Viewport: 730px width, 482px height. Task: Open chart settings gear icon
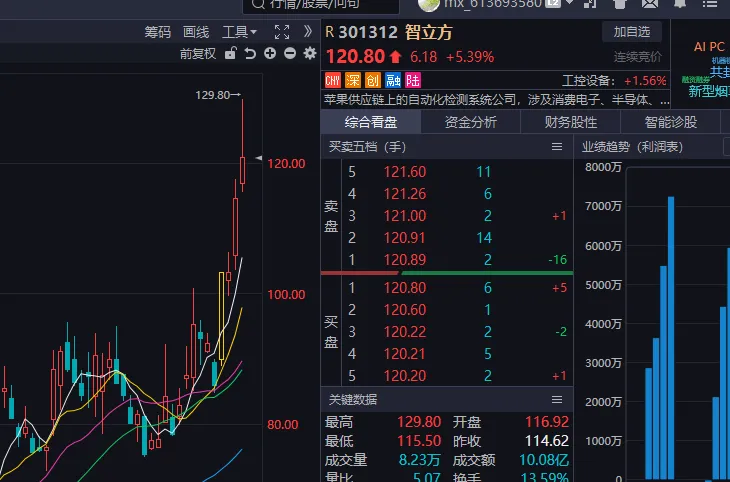point(310,53)
